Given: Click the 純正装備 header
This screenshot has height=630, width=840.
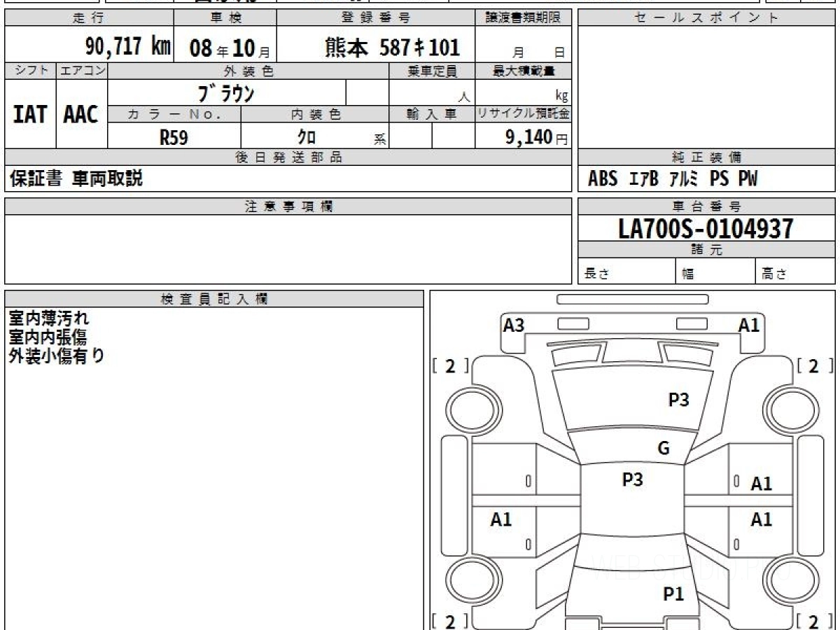Looking at the screenshot, I should click(x=706, y=157).
